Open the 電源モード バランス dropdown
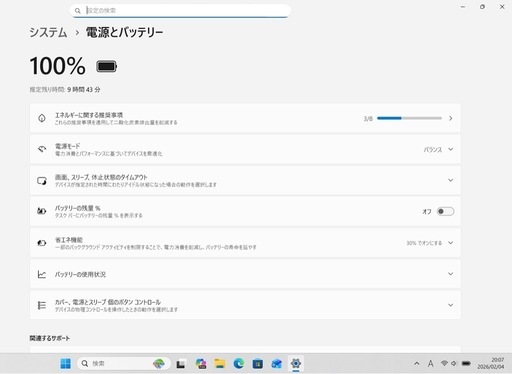Viewport: 512px width, 374px height. 438,149
